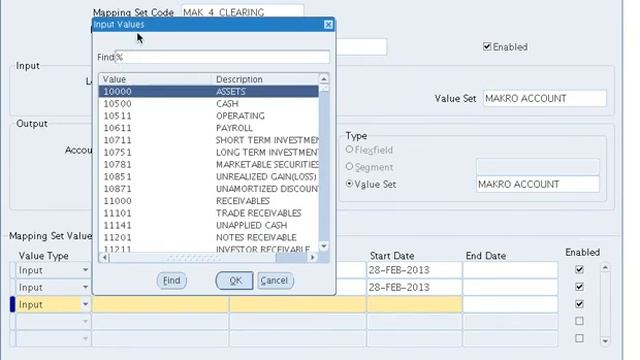640x360 pixels.
Task: Select 10781 MARKETABLE SECURITIES row
Action: tap(208, 164)
